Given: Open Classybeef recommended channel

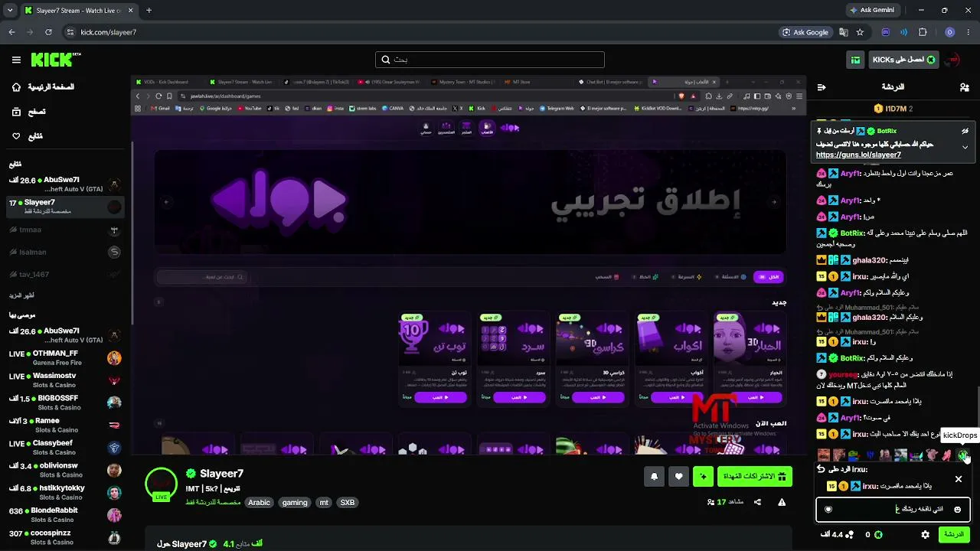Looking at the screenshot, I should pyautogui.click(x=65, y=448).
